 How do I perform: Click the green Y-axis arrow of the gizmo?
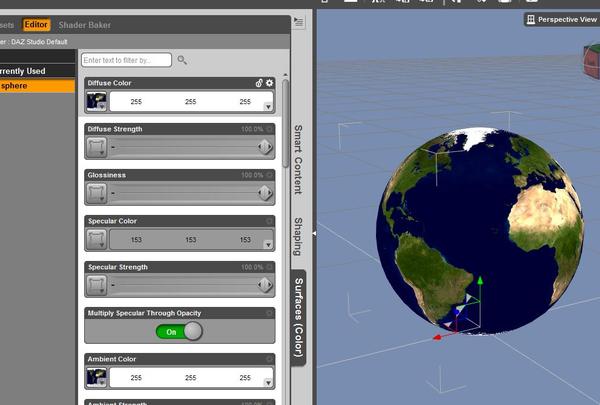coord(480,281)
